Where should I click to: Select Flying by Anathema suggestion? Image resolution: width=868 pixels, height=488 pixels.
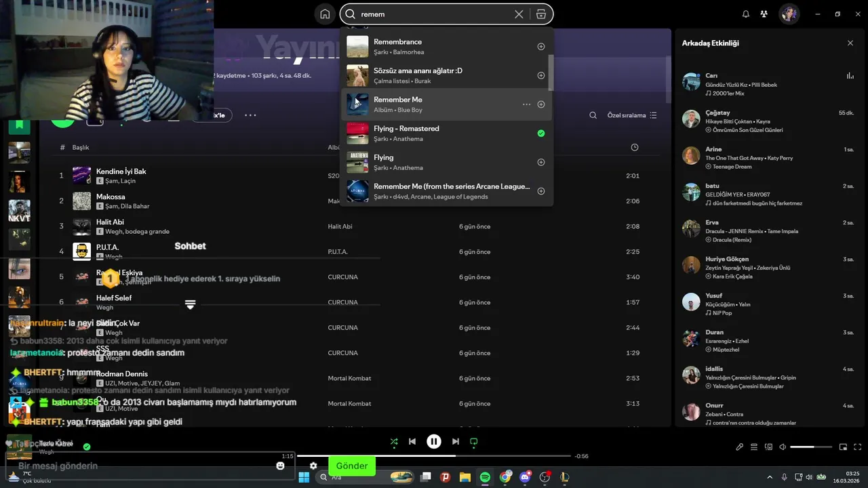tap(446, 162)
